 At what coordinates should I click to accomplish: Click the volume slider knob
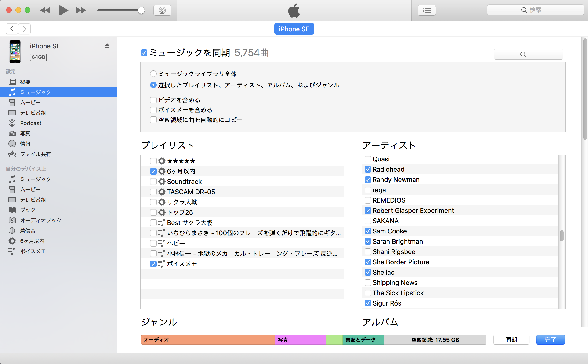click(141, 10)
